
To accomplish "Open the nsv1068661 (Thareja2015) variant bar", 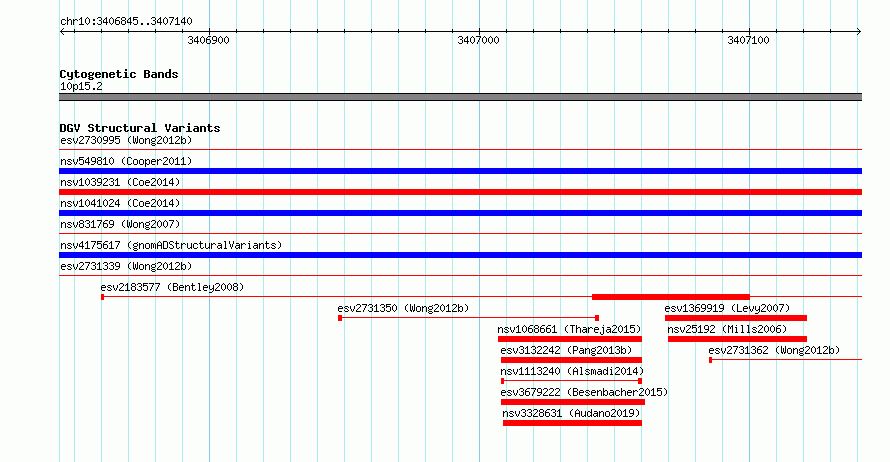I will [570, 339].
